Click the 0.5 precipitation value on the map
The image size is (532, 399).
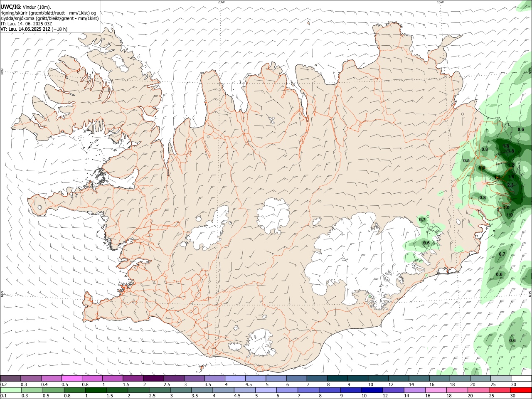tap(466, 160)
